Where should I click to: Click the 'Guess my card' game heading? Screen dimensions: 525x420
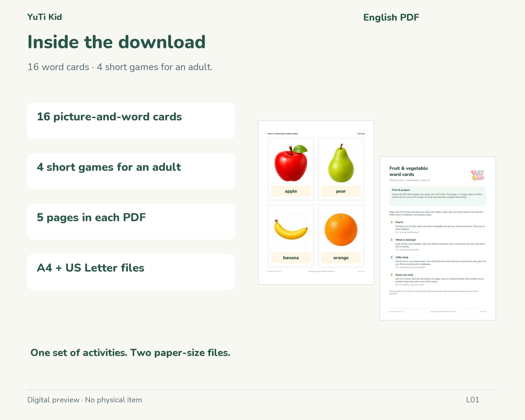point(404,275)
